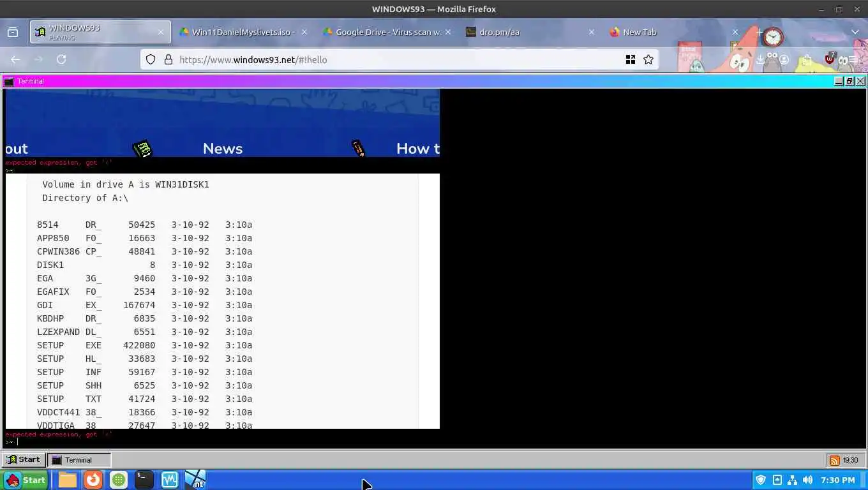Image resolution: width=868 pixels, height=490 pixels.
Task: Click the GDI EX_ file row
Action: (144, 305)
